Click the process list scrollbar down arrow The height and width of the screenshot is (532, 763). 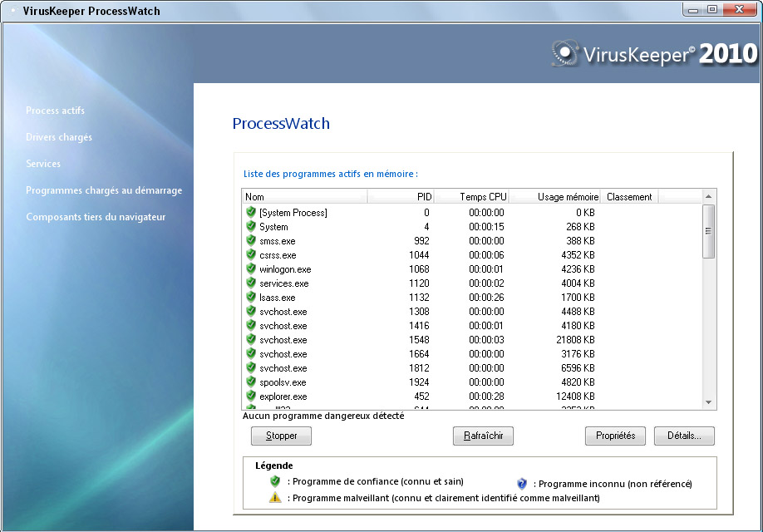pos(708,402)
